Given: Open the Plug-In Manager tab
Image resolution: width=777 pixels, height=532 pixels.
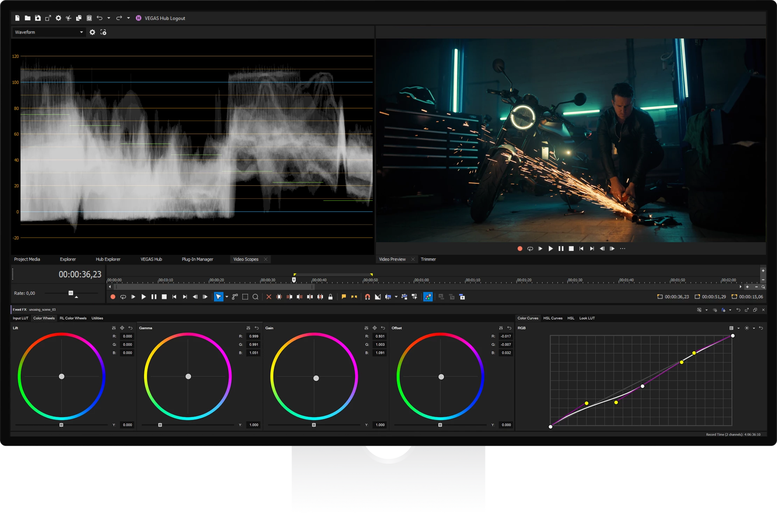Looking at the screenshot, I should 197,259.
